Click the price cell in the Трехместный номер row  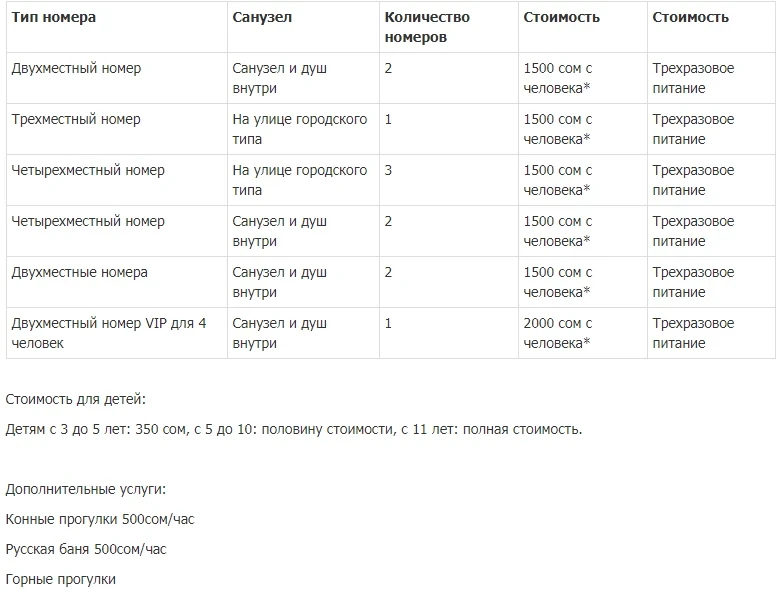point(558,129)
